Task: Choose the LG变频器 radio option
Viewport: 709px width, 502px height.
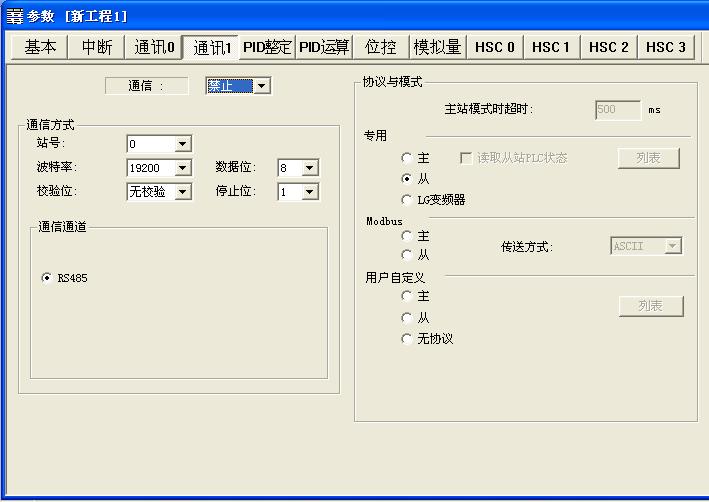Action: click(x=406, y=200)
